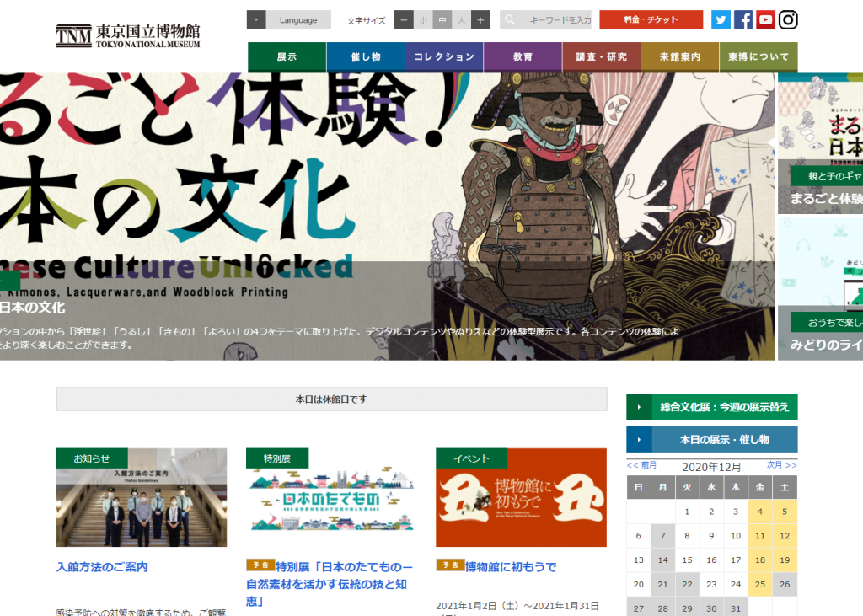The width and height of the screenshot is (863, 616).
Task: Select December 1 in the calendar
Action: click(x=687, y=512)
